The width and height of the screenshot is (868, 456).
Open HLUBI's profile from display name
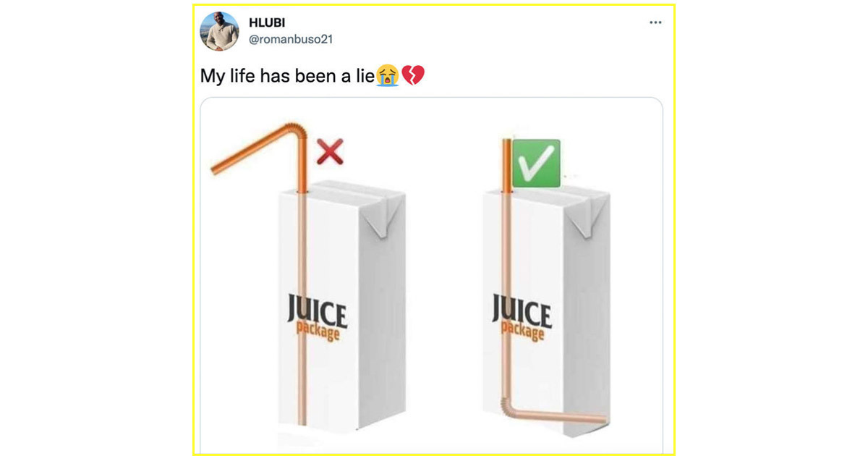265,22
